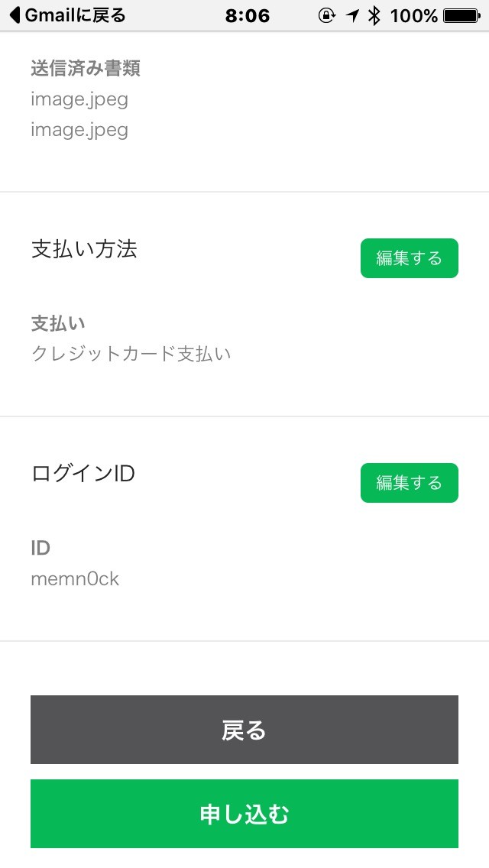Edit the ログインID section with 編集する
This screenshot has height=868, width=489.
click(x=409, y=483)
